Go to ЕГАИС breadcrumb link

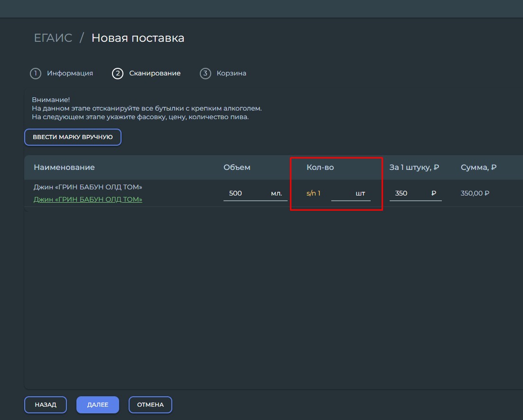(x=53, y=37)
